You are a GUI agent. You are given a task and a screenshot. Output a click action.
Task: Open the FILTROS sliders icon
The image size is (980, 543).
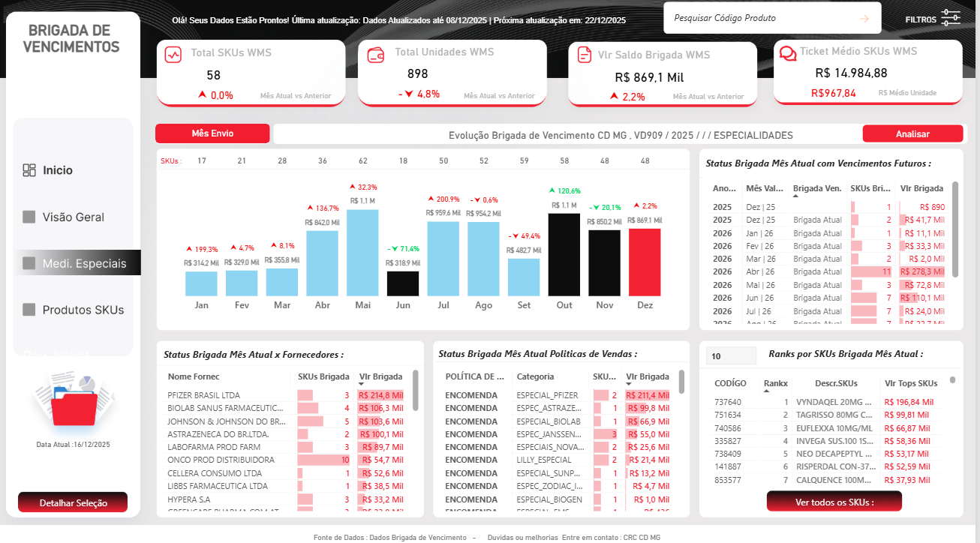[x=950, y=18]
